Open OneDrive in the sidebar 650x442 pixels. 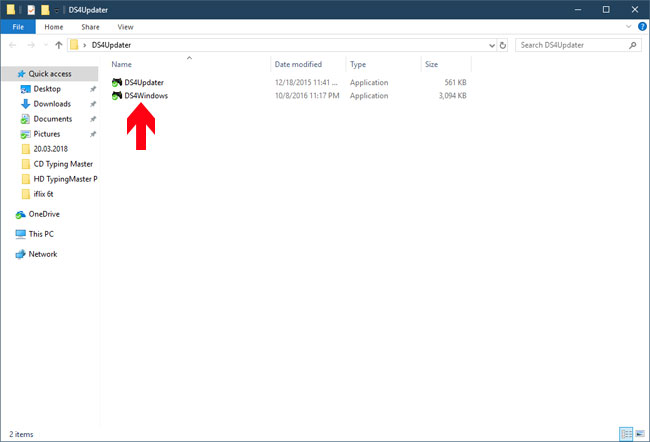[43, 214]
